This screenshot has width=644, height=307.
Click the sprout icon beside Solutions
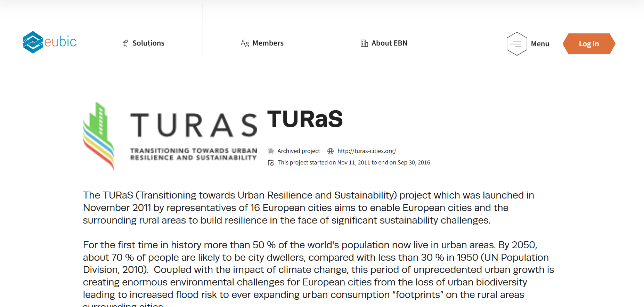(125, 43)
